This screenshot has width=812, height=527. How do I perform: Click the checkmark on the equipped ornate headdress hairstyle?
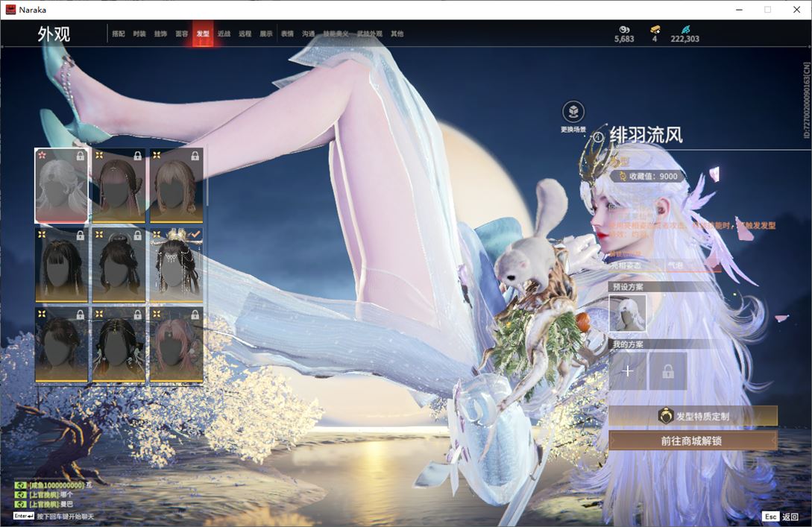195,235
